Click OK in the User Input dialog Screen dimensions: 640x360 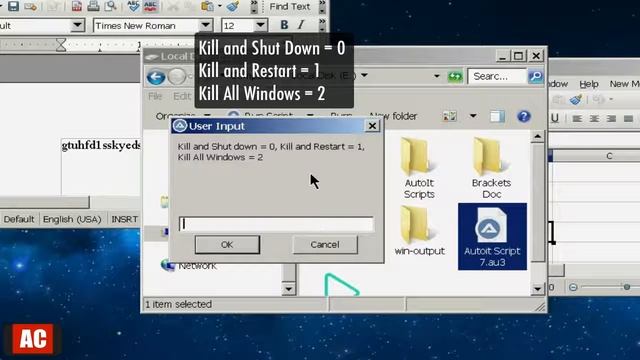click(227, 244)
